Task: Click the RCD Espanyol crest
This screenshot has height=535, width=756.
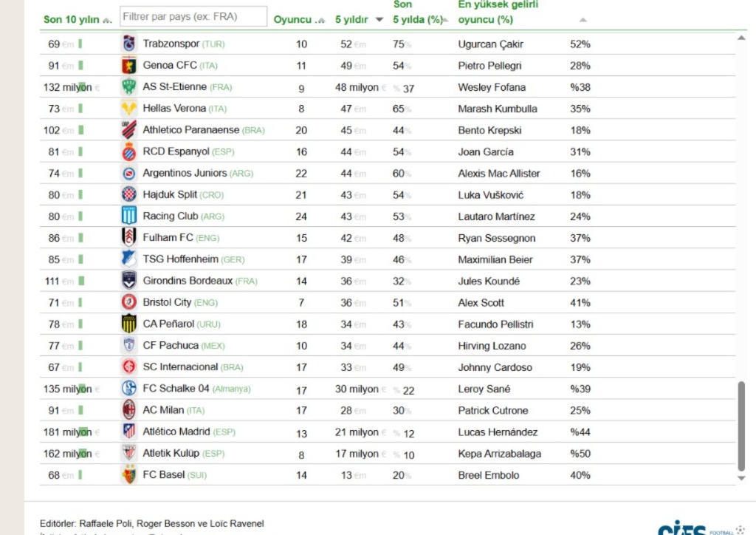Action: click(x=129, y=151)
